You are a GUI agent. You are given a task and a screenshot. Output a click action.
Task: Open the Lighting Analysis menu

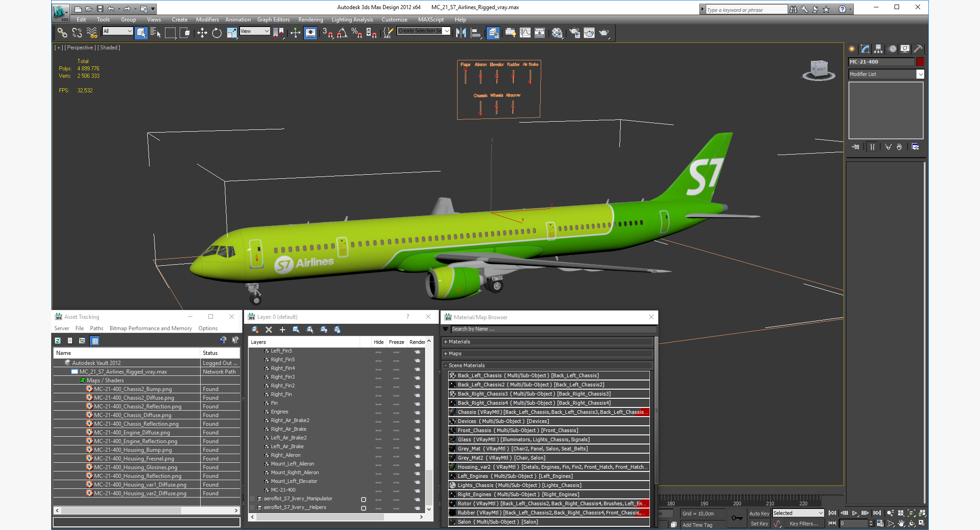pyautogui.click(x=352, y=20)
